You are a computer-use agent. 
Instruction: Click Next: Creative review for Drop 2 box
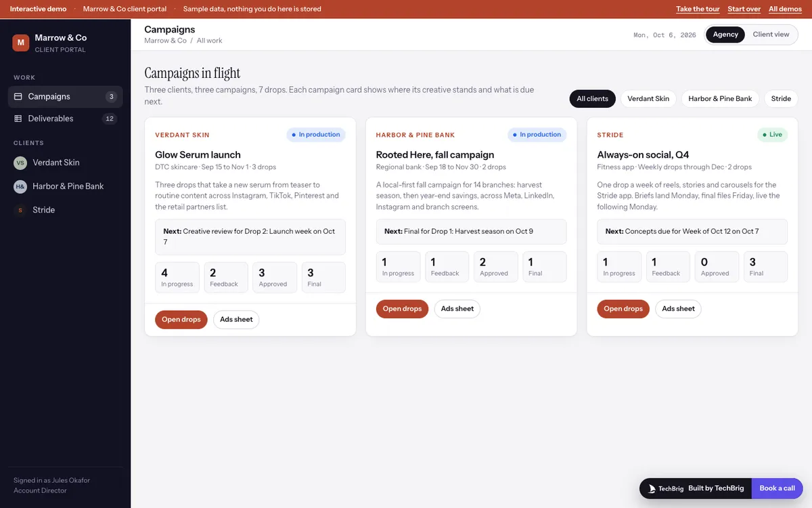(x=250, y=237)
